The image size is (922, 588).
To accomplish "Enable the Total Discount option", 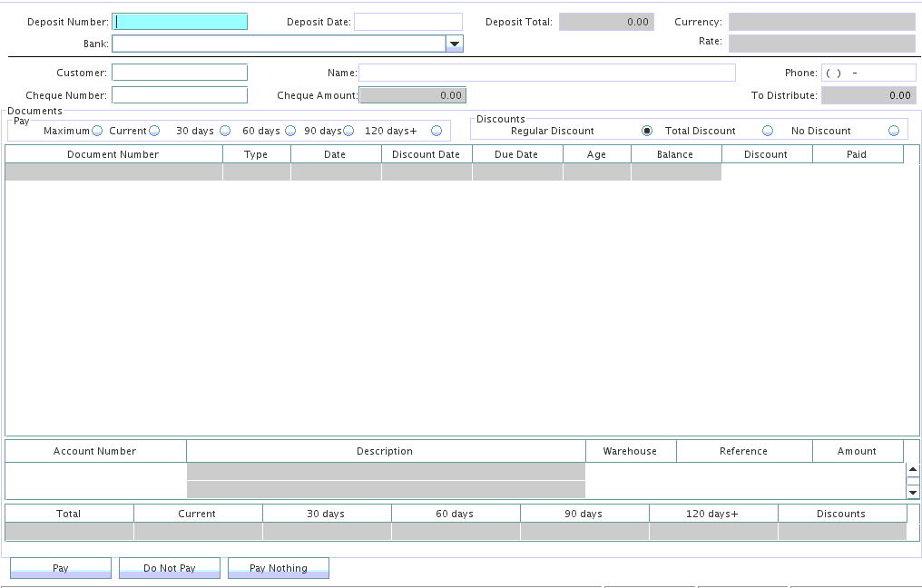I will pyautogui.click(x=768, y=131).
